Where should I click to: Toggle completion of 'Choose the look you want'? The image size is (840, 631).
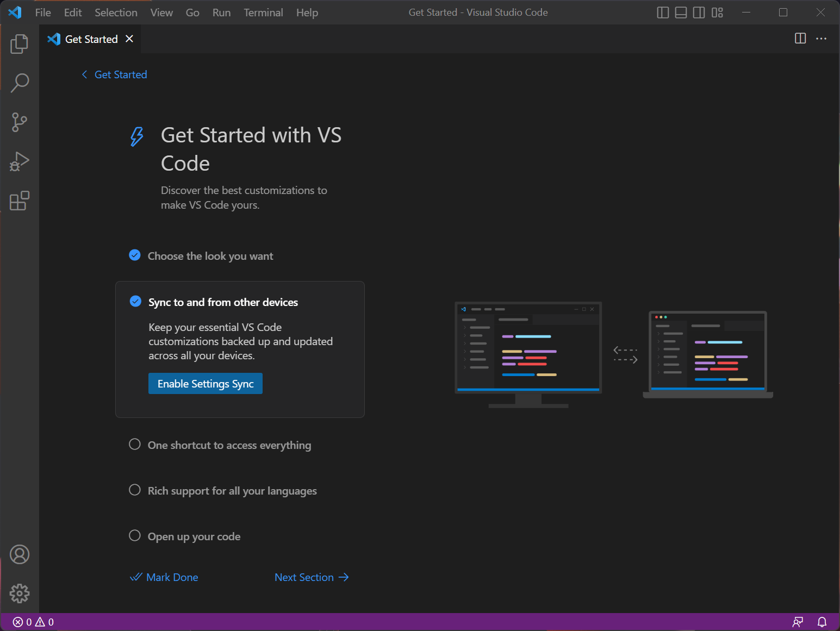pyautogui.click(x=135, y=255)
